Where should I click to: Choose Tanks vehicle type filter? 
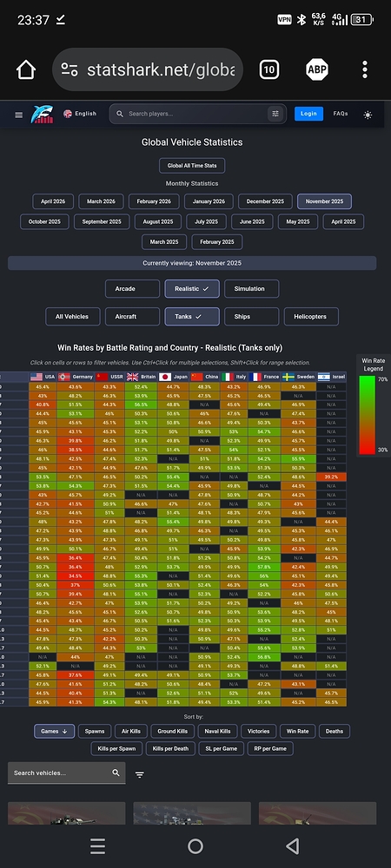192,317
